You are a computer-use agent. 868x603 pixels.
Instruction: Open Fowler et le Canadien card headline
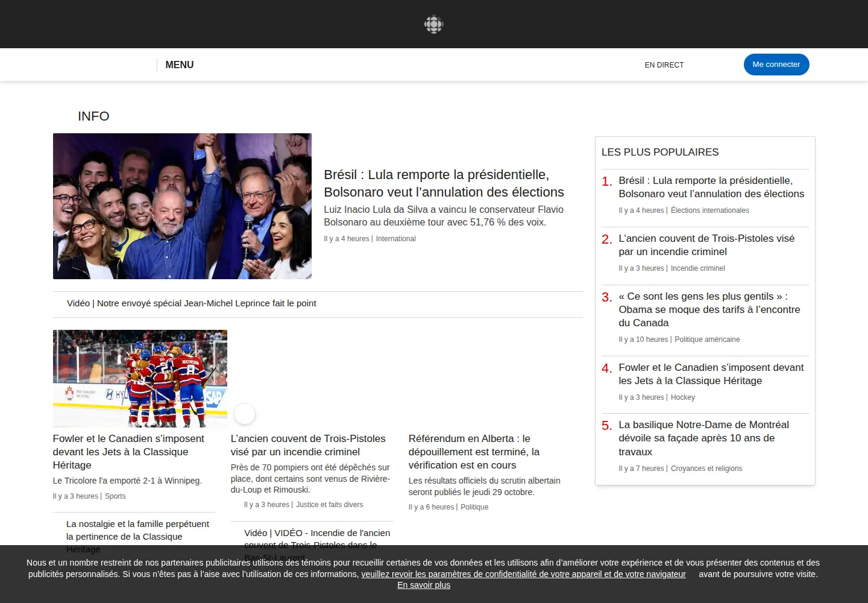pyautogui.click(x=128, y=452)
